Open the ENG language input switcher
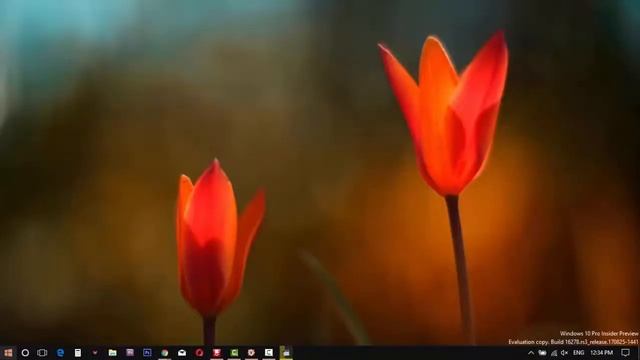The width and height of the screenshot is (640, 360). (578, 353)
